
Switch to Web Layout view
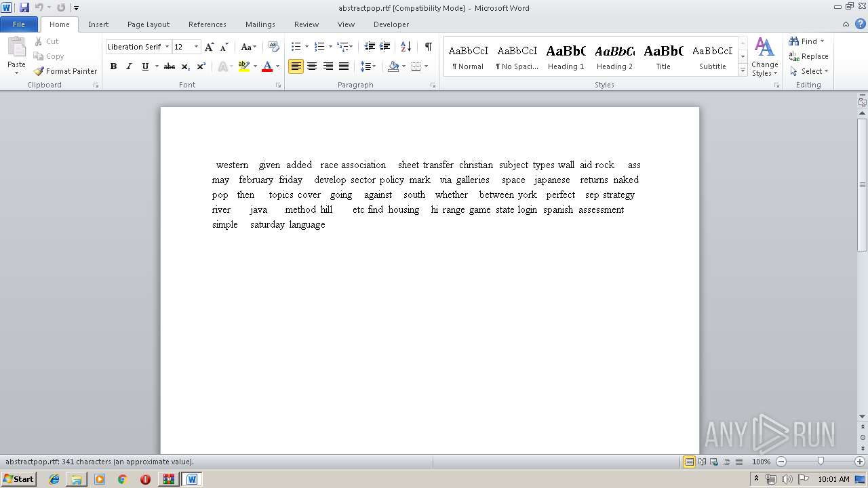click(x=714, y=462)
